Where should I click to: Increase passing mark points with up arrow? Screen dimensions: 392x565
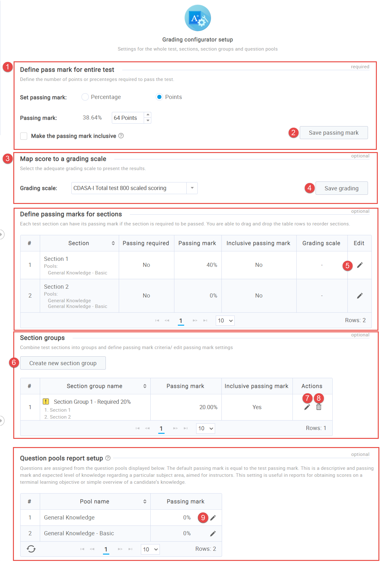[x=148, y=115]
